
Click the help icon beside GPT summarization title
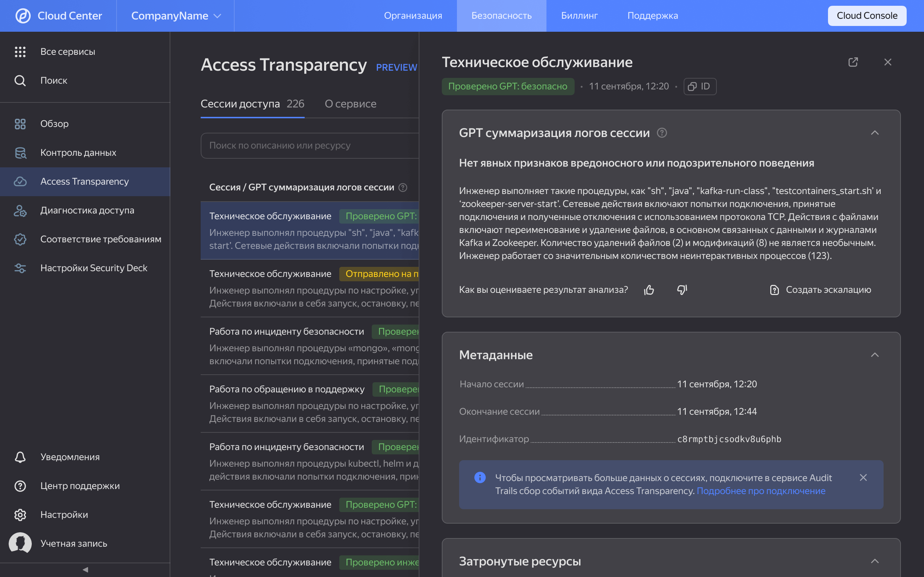pyautogui.click(x=662, y=133)
